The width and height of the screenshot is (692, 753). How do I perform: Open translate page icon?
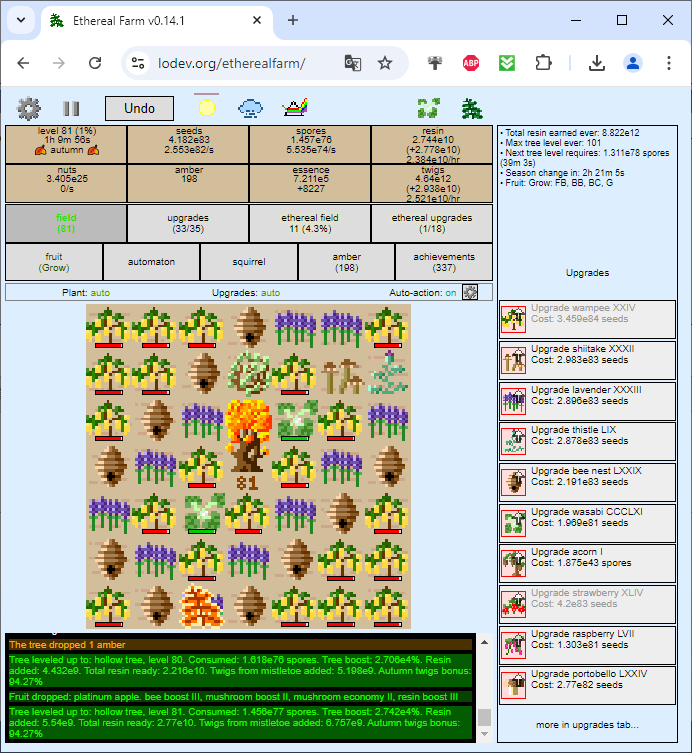pyautogui.click(x=352, y=63)
